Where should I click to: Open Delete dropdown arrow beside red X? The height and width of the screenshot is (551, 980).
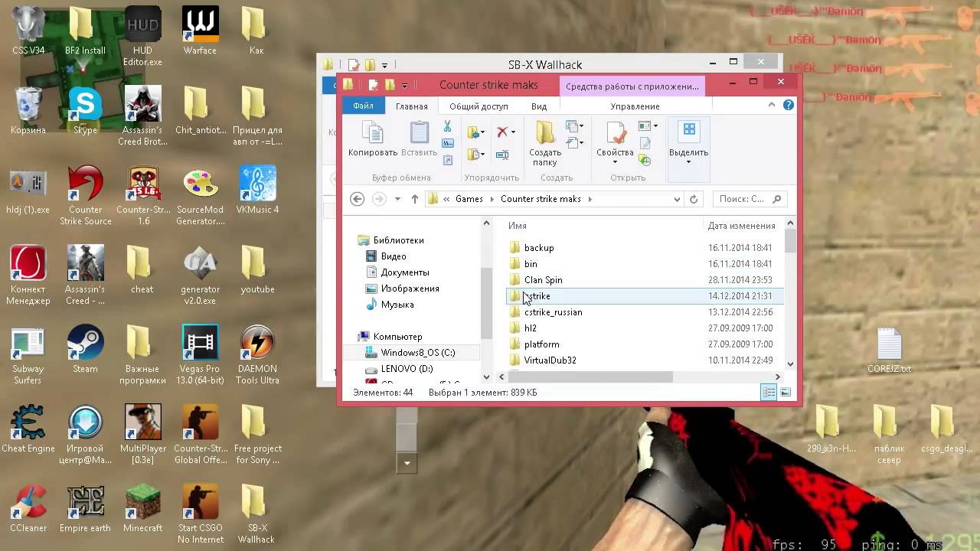[513, 132]
